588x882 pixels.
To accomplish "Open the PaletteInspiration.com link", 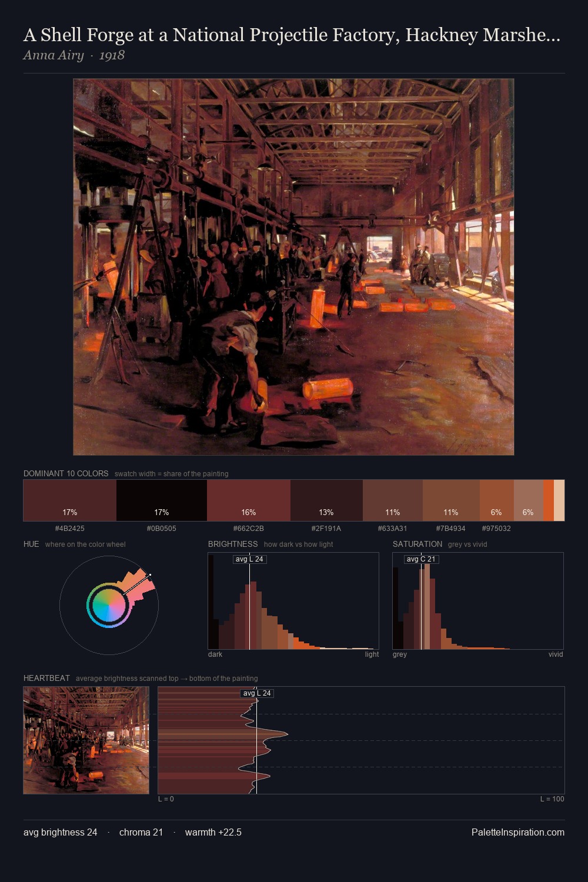I will [518, 833].
